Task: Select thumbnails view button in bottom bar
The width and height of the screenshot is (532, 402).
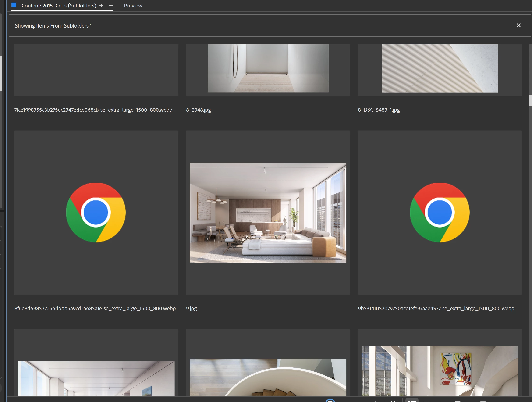Action: point(411,400)
